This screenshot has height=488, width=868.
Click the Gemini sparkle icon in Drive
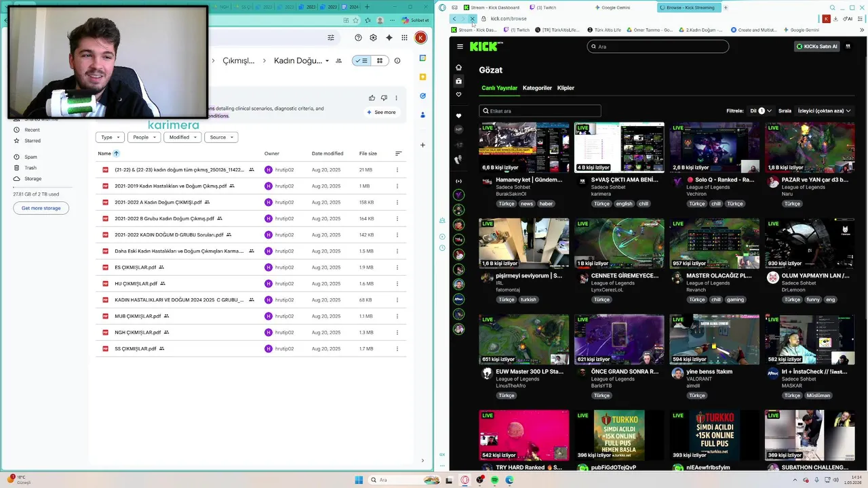point(389,38)
